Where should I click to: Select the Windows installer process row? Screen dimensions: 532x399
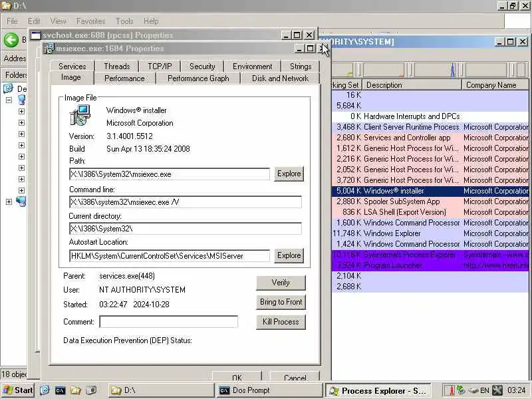click(430, 191)
